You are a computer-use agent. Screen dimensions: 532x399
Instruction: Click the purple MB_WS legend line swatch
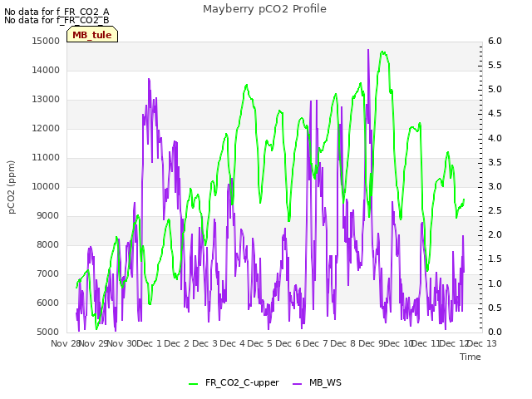tap(298, 384)
